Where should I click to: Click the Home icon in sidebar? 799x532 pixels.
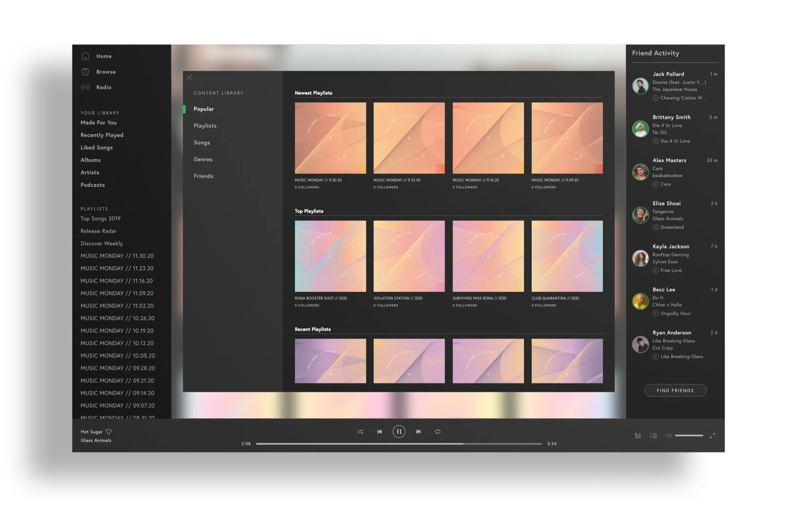point(85,56)
